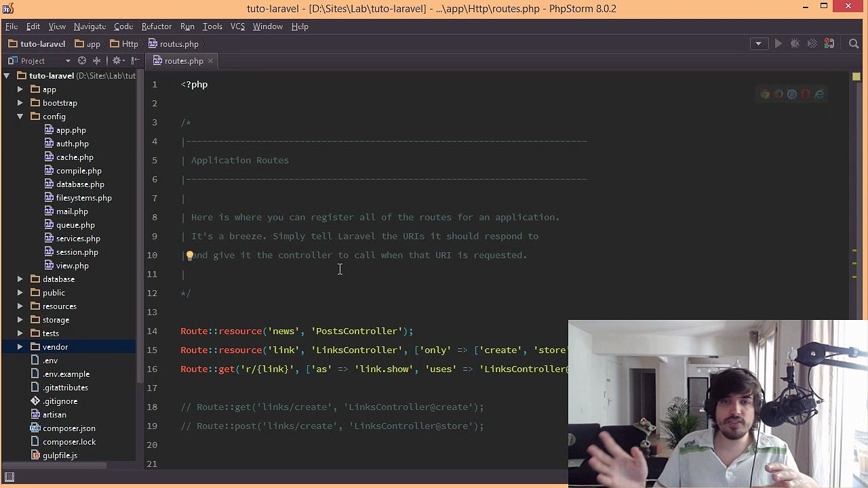Open file in Opera browser icon
This screenshot has height=488, width=868.
click(x=806, y=94)
